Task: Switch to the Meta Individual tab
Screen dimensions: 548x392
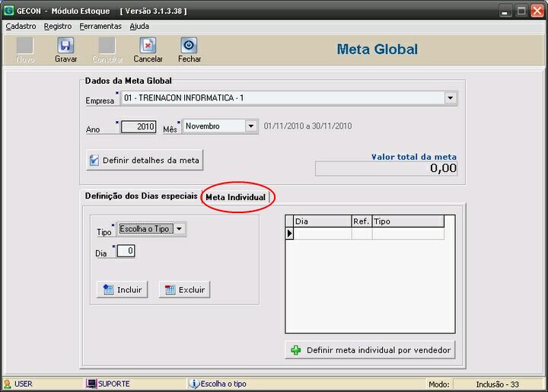Action: (x=235, y=197)
